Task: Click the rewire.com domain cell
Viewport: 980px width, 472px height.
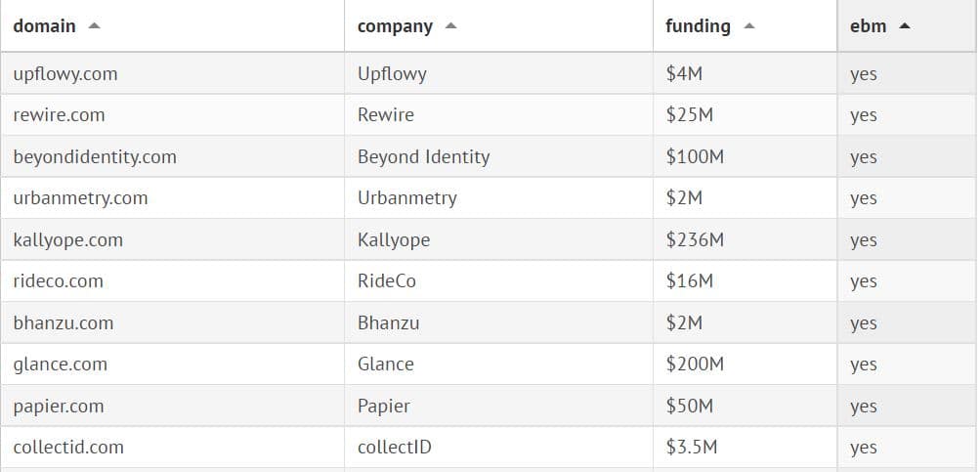Action: point(59,115)
